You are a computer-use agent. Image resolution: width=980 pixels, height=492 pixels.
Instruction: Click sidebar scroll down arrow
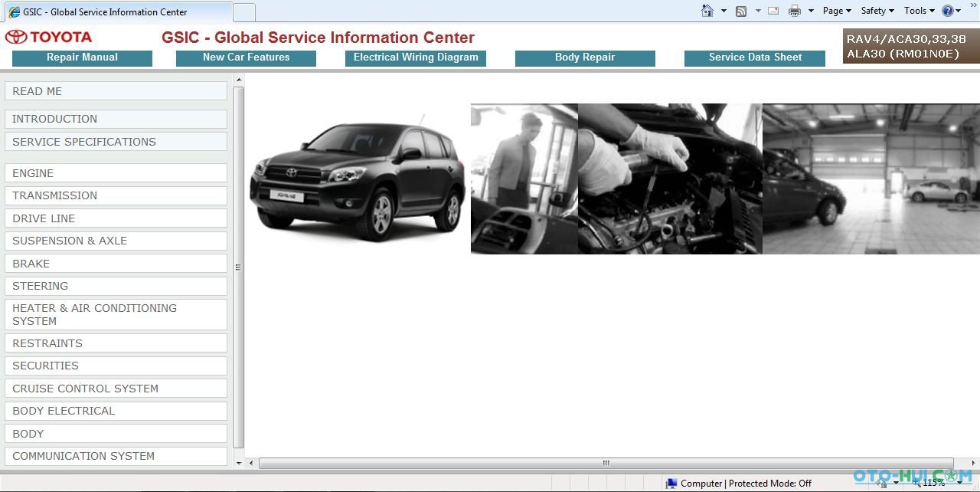click(239, 463)
